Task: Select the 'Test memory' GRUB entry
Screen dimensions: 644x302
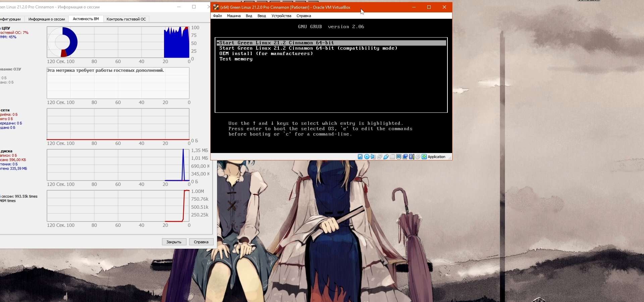Action: click(x=331, y=59)
